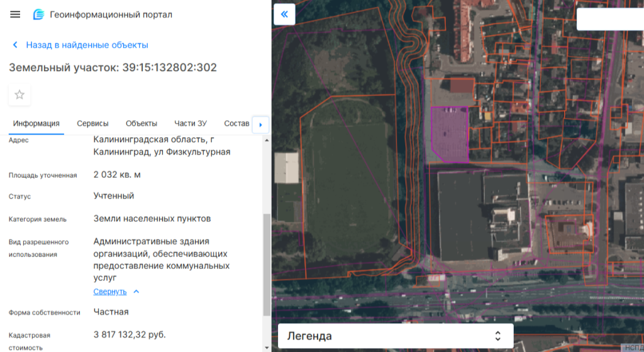
Task: Click the chevron next to Свернуть
Action: coord(136,291)
